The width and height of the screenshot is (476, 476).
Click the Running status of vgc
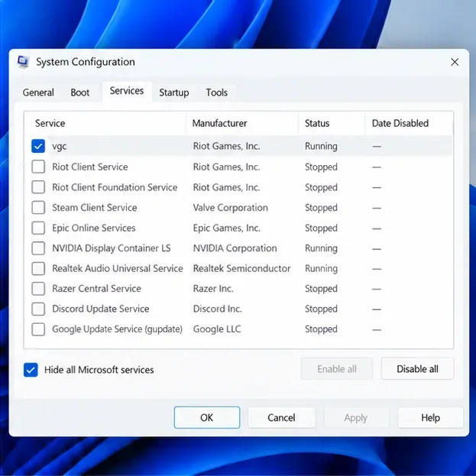321,147
